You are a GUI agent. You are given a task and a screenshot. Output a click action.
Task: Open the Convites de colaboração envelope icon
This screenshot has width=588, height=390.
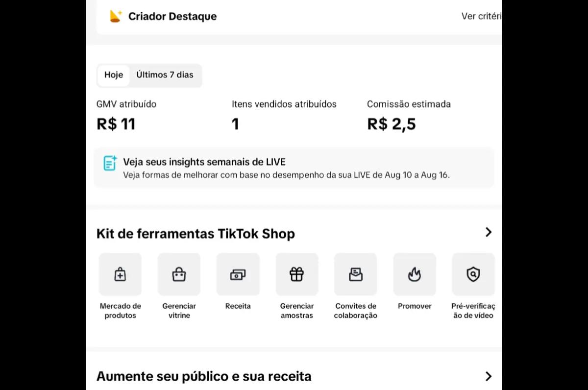356,274
